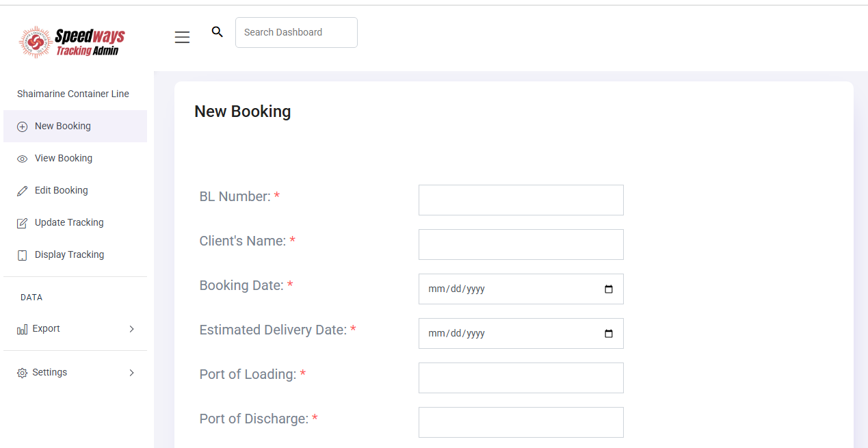Expand the Settings submenu chevron

pyautogui.click(x=132, y=373)
